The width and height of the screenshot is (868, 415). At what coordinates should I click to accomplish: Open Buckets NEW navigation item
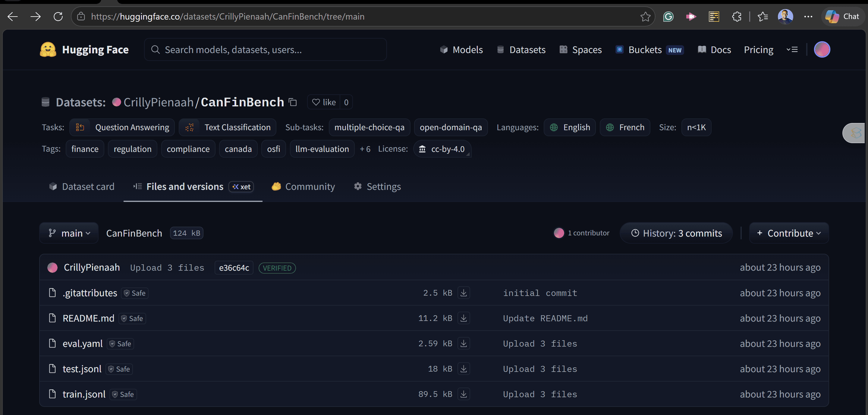649,49
